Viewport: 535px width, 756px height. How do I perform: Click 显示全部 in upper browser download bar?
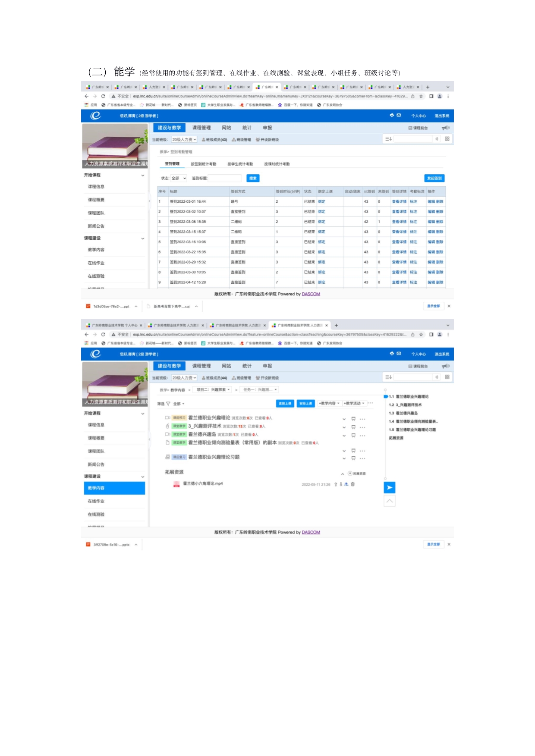point(434,306)
